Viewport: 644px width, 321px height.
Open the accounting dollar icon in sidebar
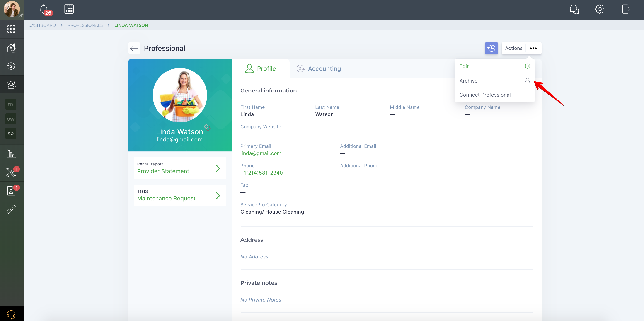(x=11, y=66)
